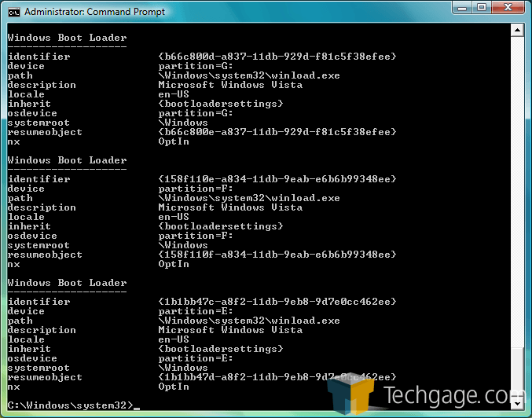Click the scrollbar up arrow
This screenshot has width=532, height=418.
coord(517,31)
